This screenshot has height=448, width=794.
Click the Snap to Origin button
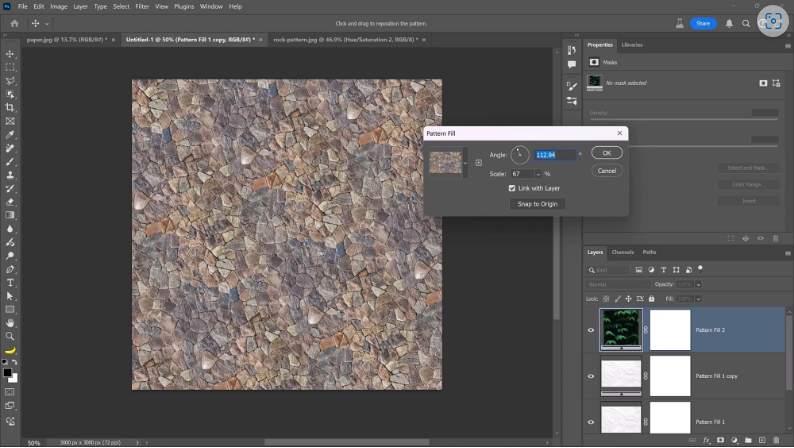tap(537, 204)
